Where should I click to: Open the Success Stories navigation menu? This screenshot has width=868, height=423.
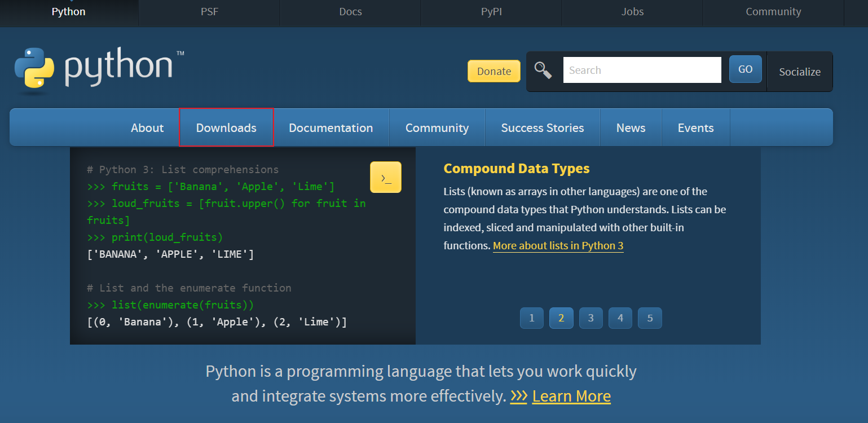543,128
